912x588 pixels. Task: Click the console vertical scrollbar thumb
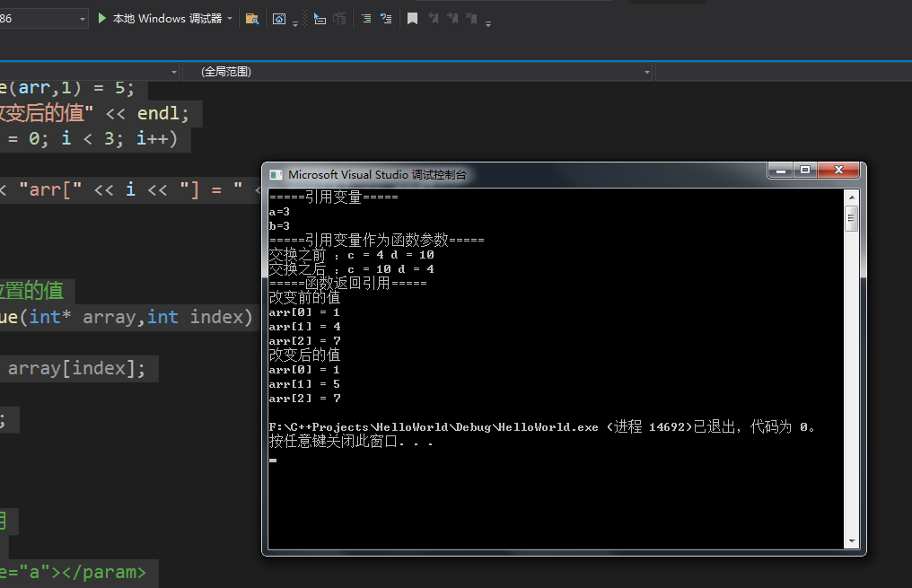point(852,218)
